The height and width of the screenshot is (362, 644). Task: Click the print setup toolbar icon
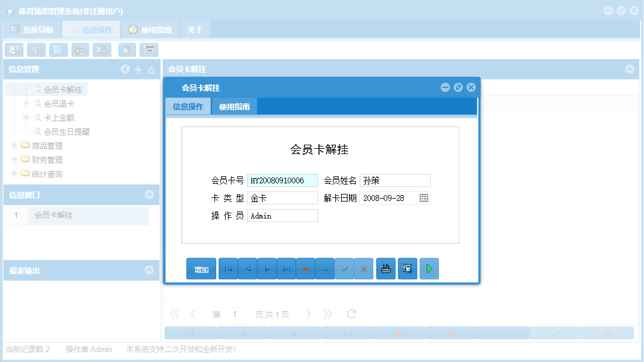[x=149, y=50]
